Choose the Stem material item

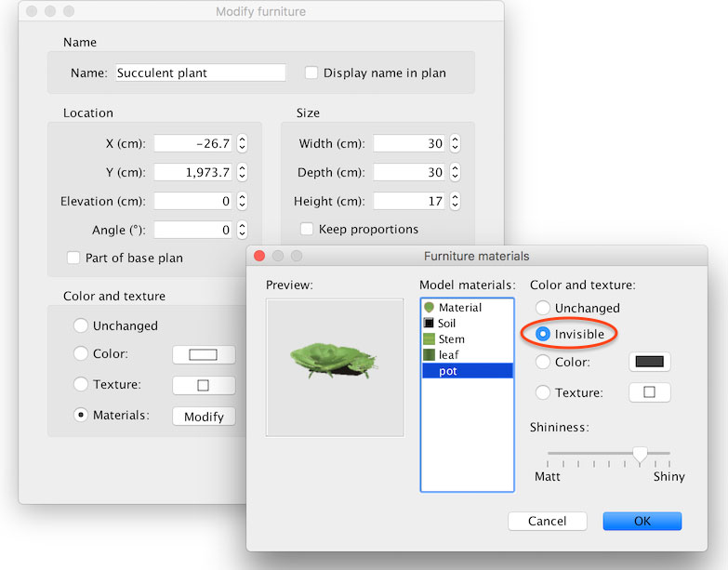[451, 339]
